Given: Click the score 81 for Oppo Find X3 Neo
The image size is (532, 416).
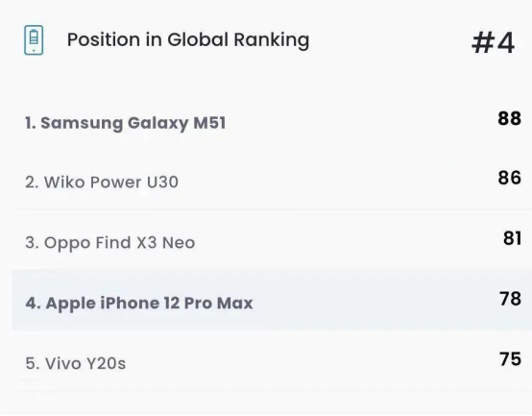Looking at the screenshot, I should point(513,238).
